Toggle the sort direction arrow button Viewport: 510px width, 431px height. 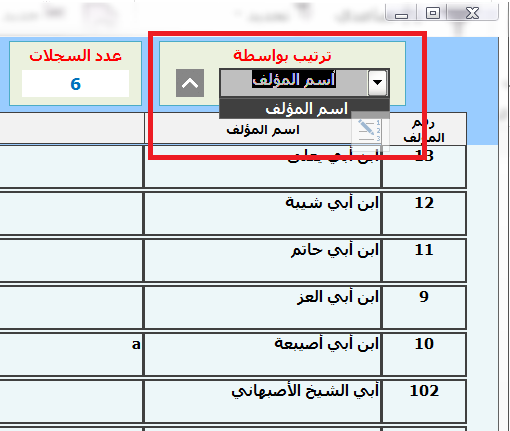(190, 83)
